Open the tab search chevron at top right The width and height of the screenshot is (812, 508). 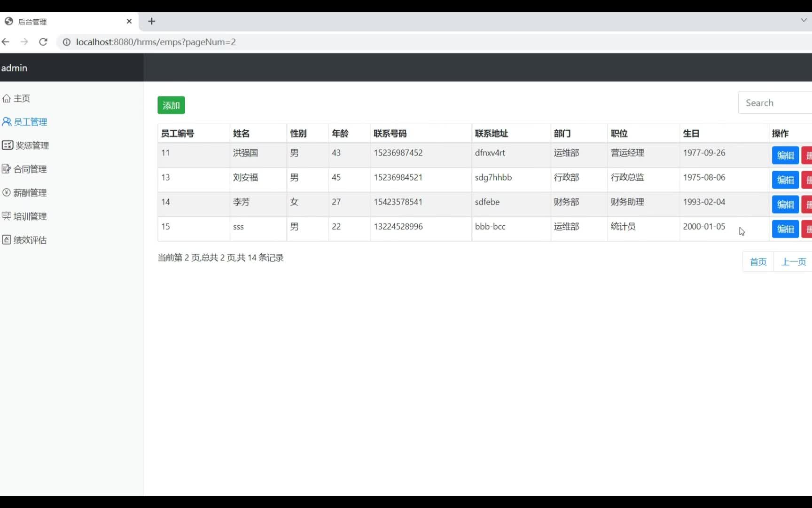[x=804, y=20]
